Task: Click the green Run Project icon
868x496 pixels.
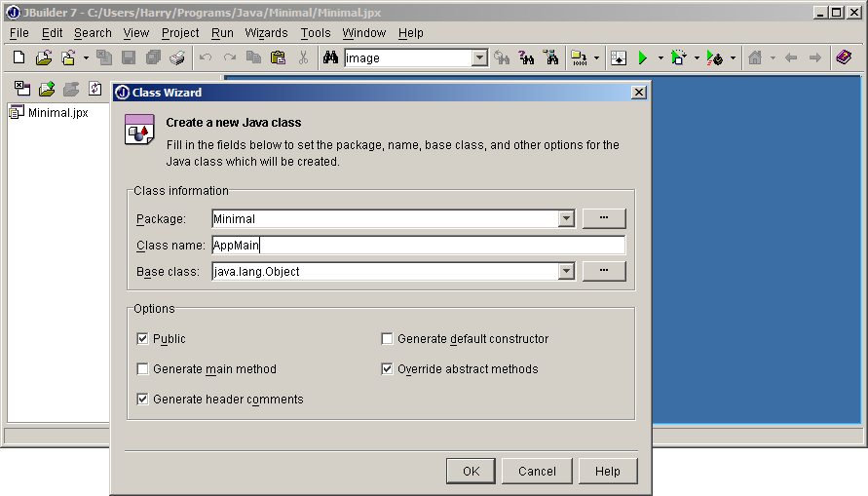Action: pos(643,57)
